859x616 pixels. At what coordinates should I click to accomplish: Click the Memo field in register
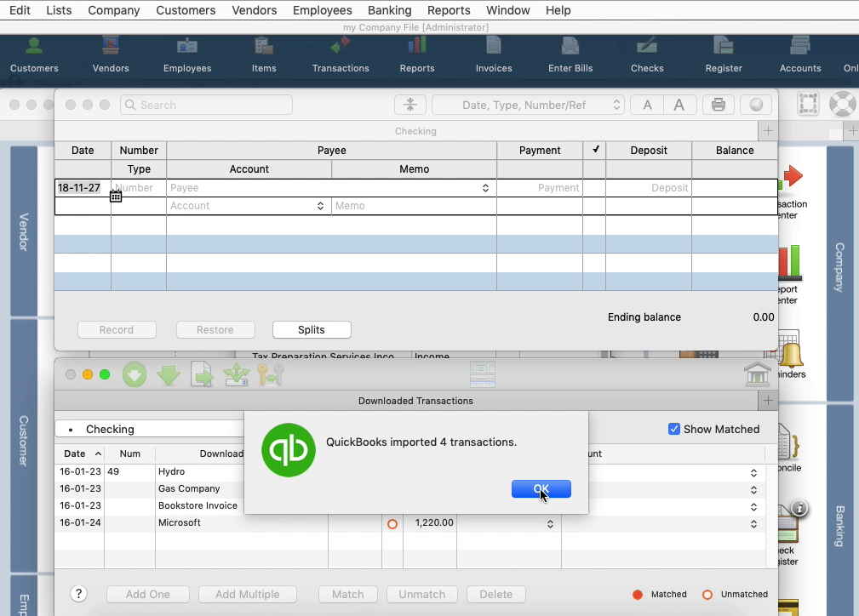414,206
